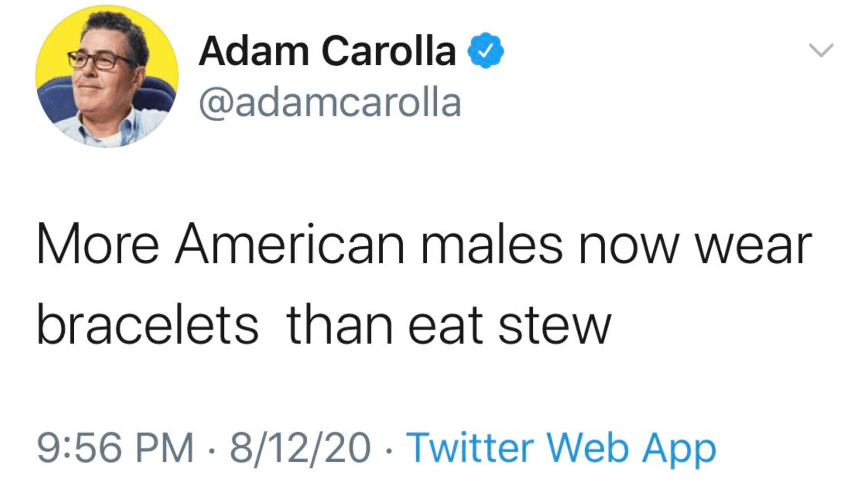Image resolution: width=868 pixels, height=487 pixels.
Task: Click the blue checkmark next to the name
Action: (485, 51)
